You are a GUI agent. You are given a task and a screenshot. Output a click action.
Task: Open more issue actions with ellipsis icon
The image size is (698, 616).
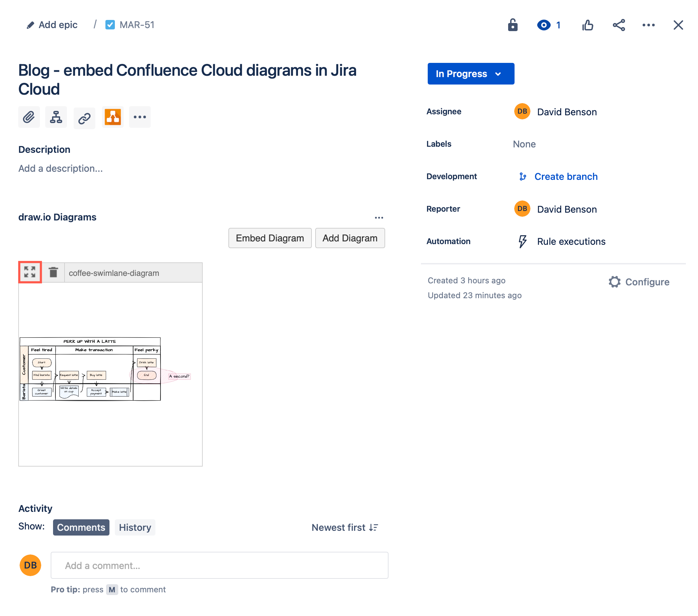(648, 25)
